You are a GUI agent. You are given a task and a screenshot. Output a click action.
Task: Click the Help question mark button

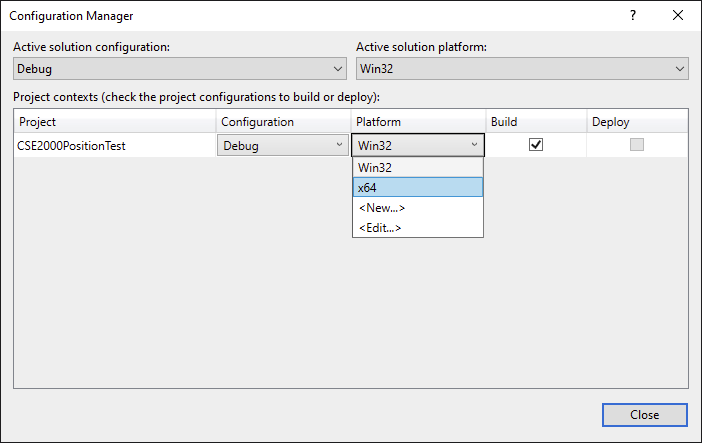tap(632, 16)
